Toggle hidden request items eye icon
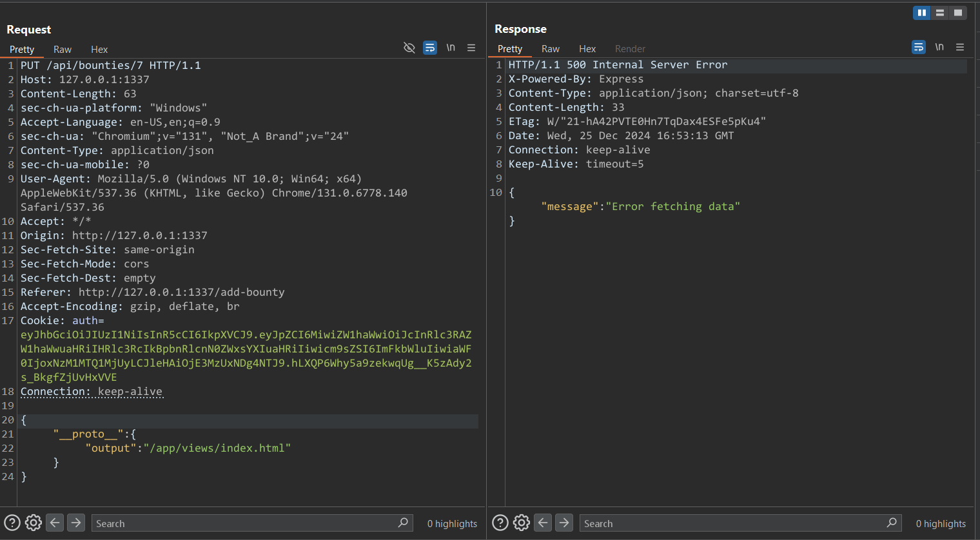The height and width of the screenshot is (540, 980). pos(409,48)
